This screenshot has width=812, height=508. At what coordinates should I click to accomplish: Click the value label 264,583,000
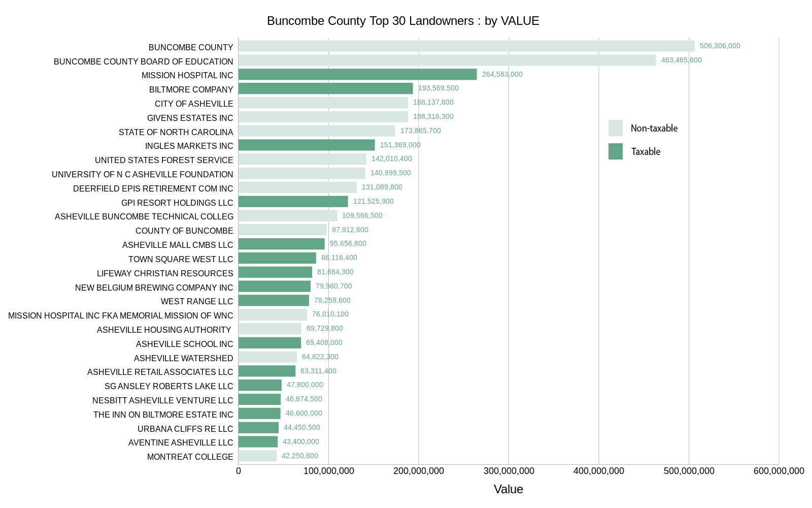click(x=502, y=74)
